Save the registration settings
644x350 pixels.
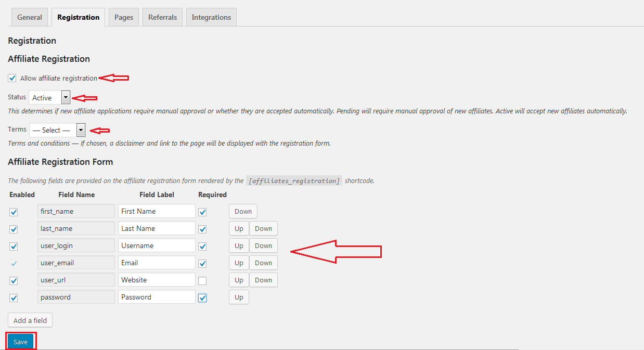pos(21,342)
